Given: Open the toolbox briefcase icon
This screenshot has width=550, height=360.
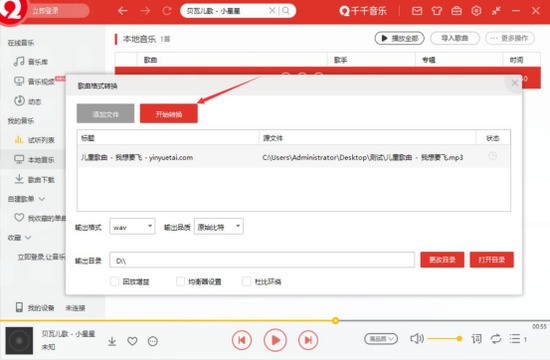Looking at the screenshot, I should click(456, 11).
